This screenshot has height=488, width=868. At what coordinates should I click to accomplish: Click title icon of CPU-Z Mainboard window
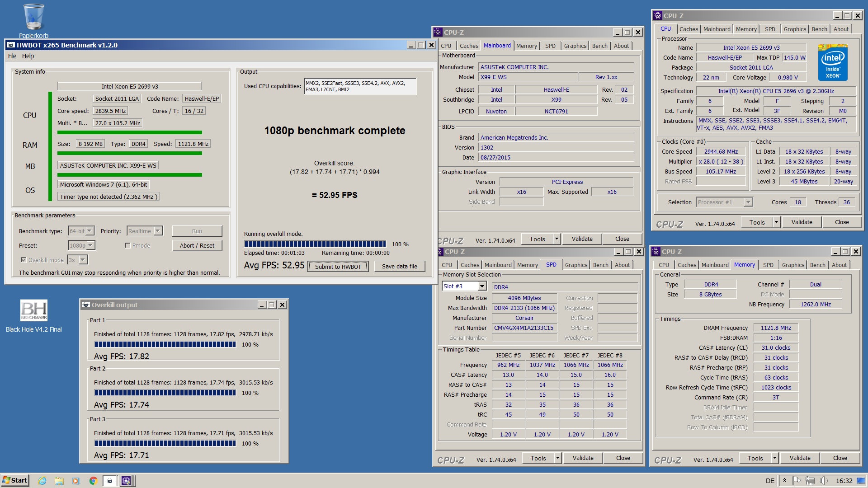point(438,33)
